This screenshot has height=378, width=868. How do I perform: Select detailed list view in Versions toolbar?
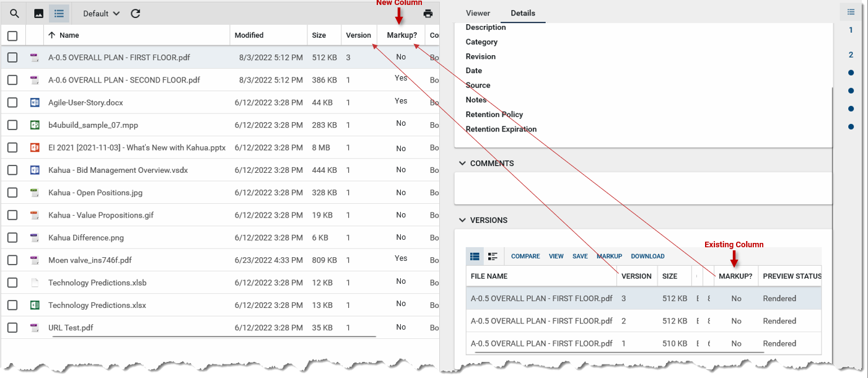point(493,257)
